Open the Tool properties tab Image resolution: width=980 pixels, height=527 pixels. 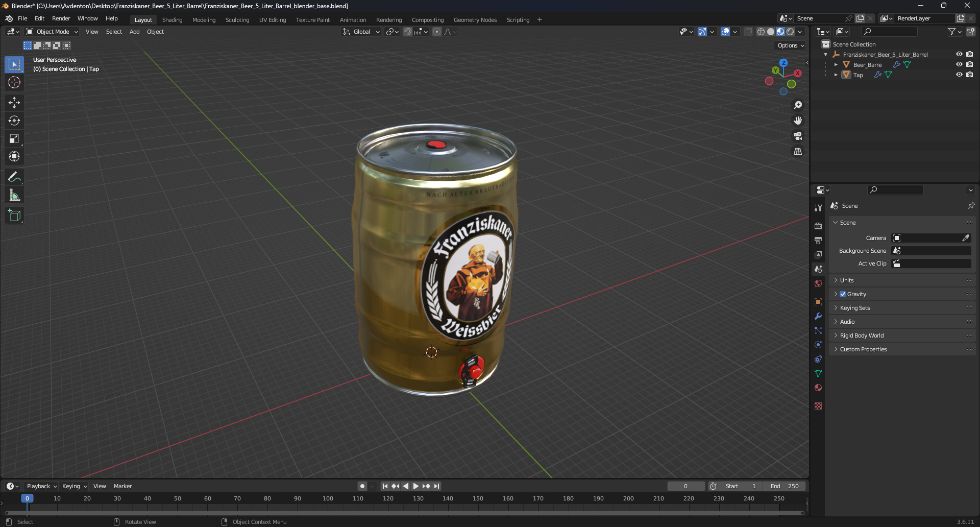[x=818, y=207]
